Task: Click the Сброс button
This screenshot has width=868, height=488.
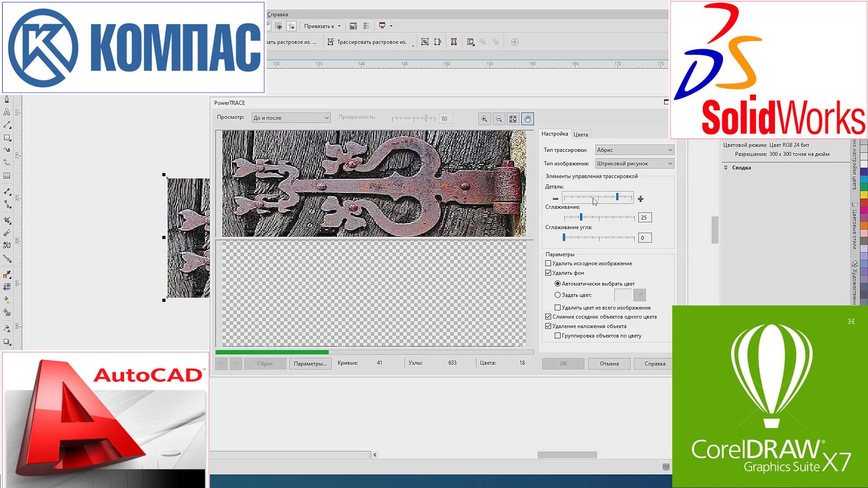Action: pos(265,364)
